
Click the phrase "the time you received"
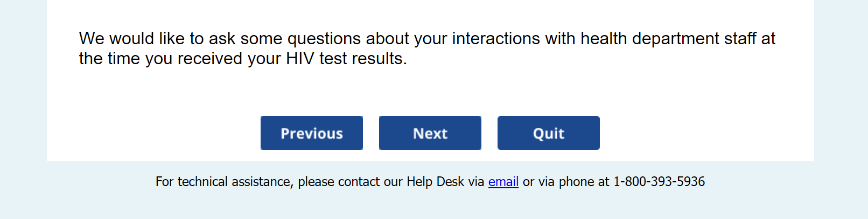160,59
